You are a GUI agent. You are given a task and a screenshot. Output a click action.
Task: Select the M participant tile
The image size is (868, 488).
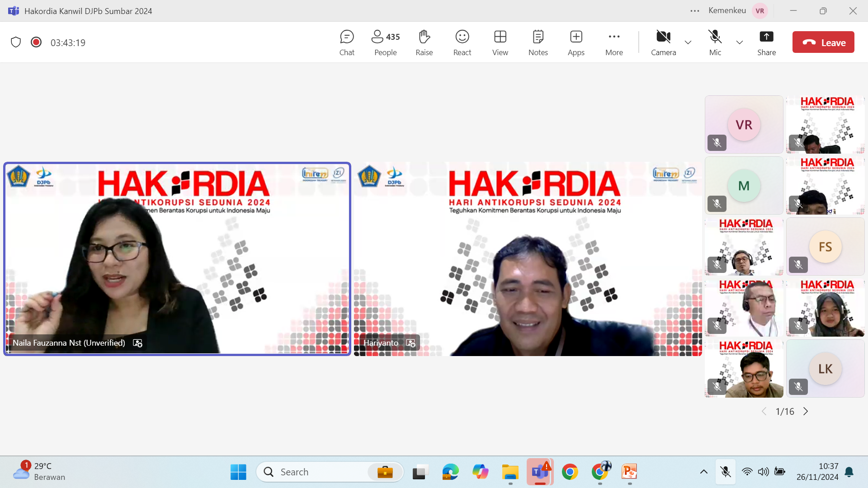click(744, 185)
